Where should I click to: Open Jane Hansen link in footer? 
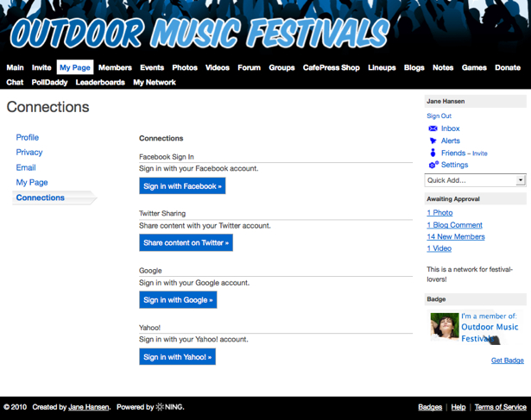click(89, 407)
